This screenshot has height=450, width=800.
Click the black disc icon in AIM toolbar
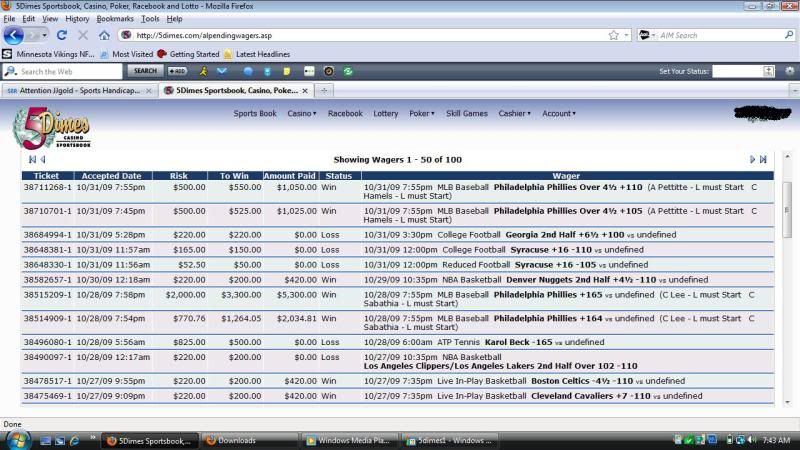329,71
